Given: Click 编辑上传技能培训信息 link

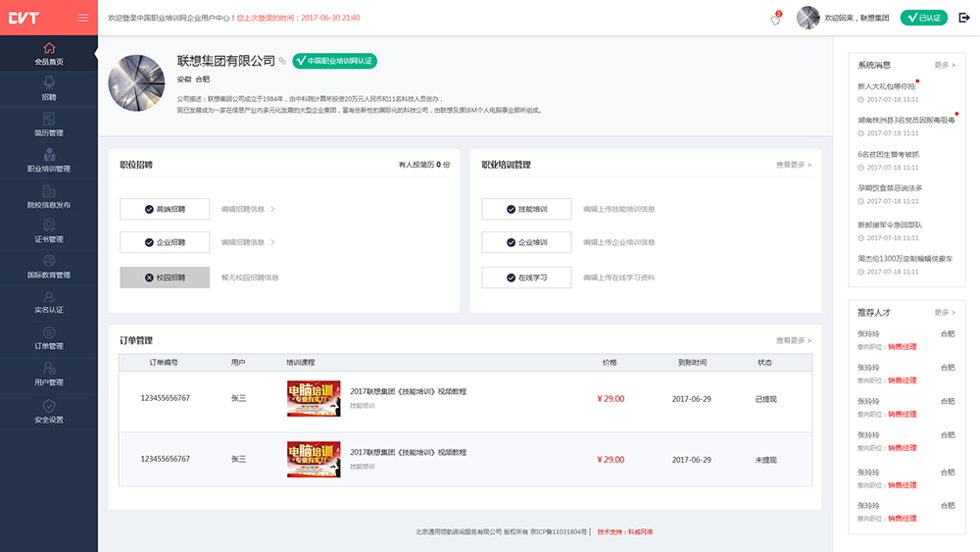Looking at the screenshot, I should [x=618, y=209].
